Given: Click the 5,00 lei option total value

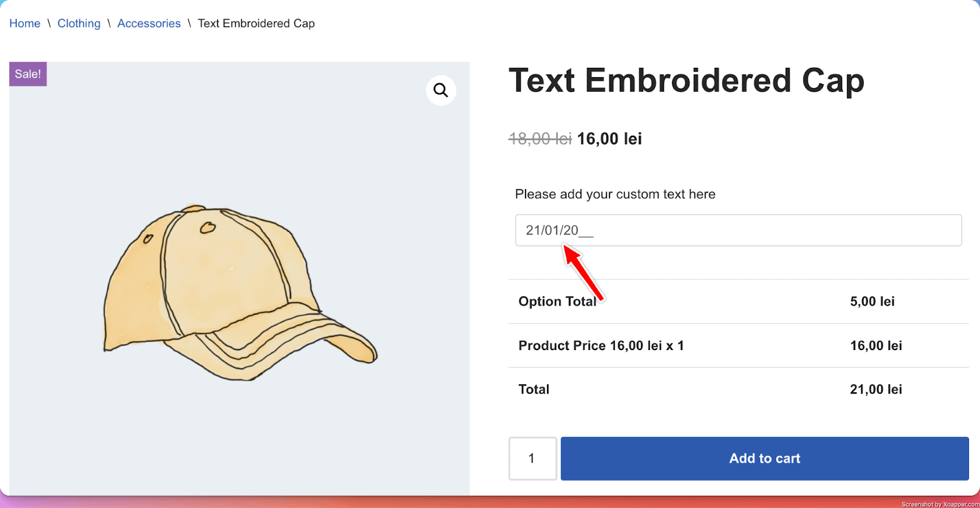Looking at the screenshot, I should (872, 301).
